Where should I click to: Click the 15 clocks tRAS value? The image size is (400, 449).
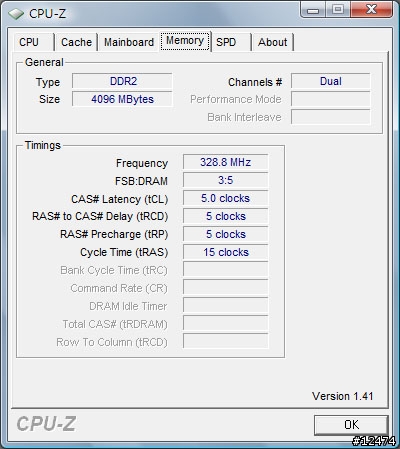(226, 252)
